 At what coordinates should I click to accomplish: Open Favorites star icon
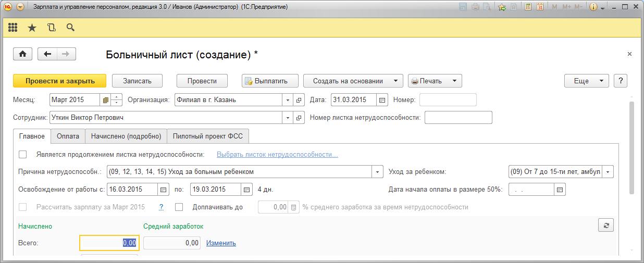click(32, 28)
